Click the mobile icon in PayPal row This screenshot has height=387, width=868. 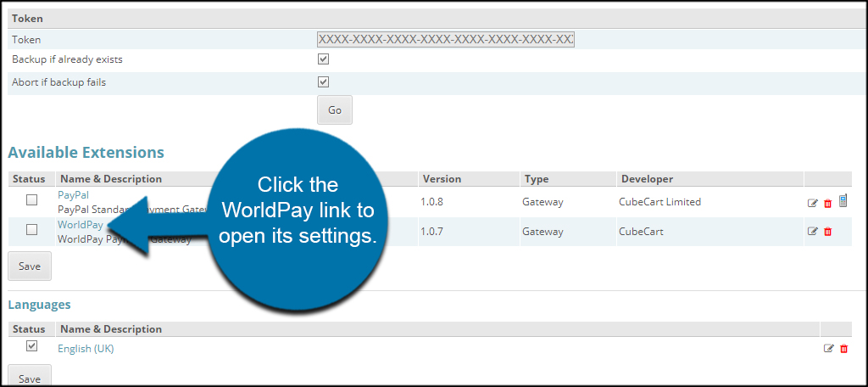843,200
